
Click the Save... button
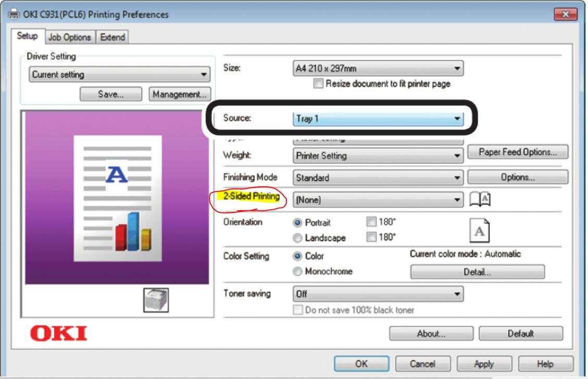click(111, 94)
